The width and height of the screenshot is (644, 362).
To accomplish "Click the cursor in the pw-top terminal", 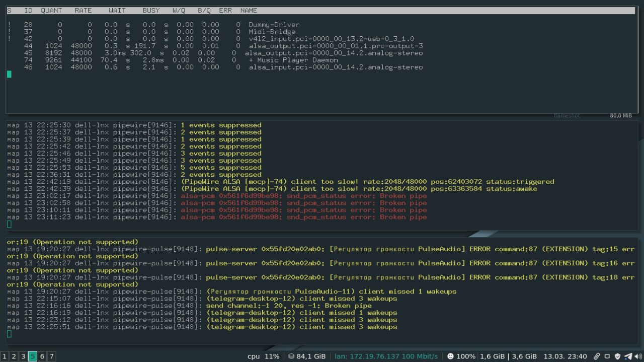I will coord(9,75).
